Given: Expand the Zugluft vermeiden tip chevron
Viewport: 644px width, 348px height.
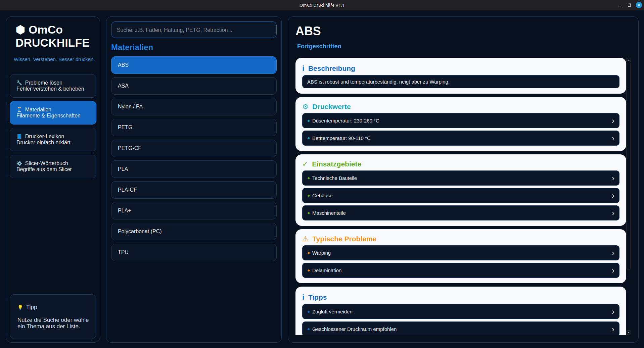Looking at the screenshot, I should [x=613, y=312].
